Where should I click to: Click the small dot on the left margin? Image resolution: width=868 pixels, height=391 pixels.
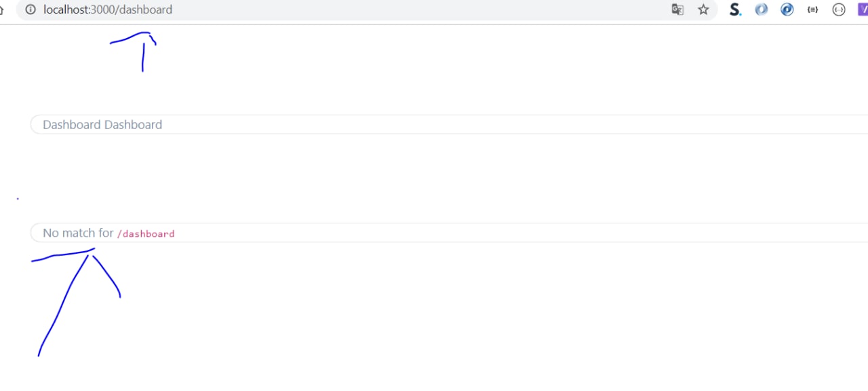[18, 199]
